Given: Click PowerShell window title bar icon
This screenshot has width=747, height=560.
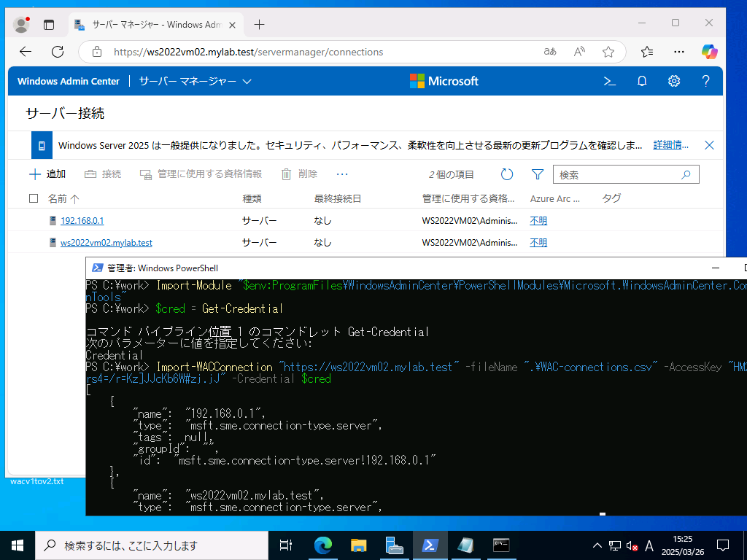Looking at the screenshot, I should coord(97,268).
